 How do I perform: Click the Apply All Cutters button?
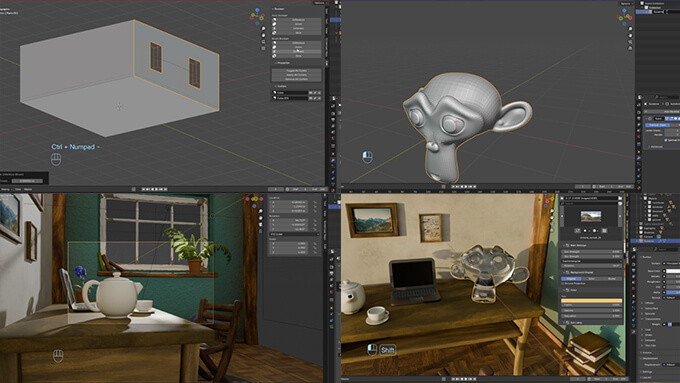point(297,75)
